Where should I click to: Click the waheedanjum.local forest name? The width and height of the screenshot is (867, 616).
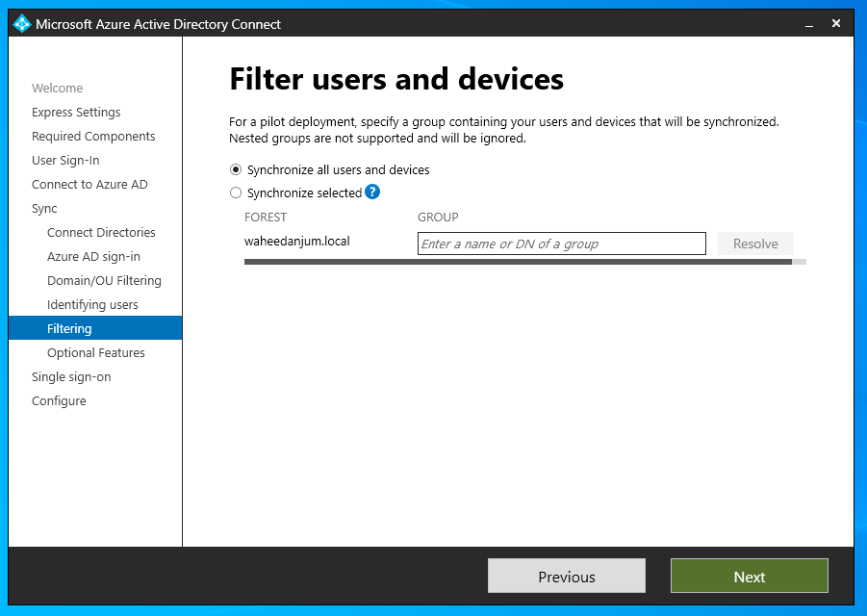pos(297,241)
